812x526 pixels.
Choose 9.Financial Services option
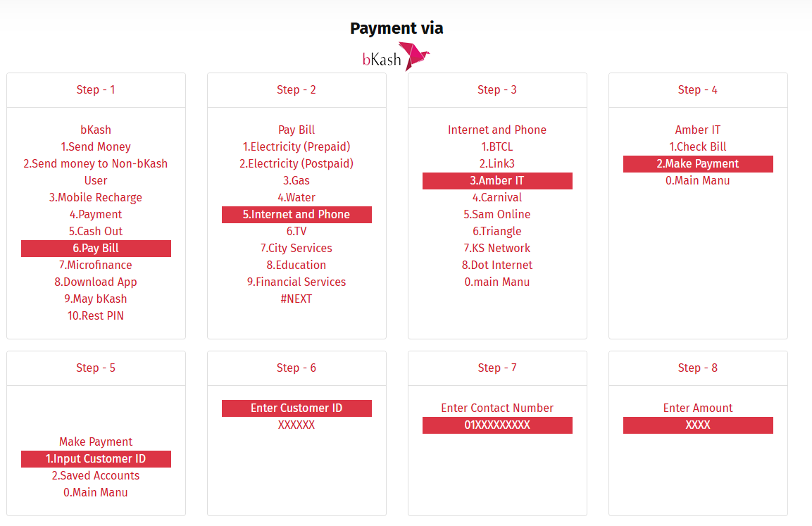coord(296,282)
